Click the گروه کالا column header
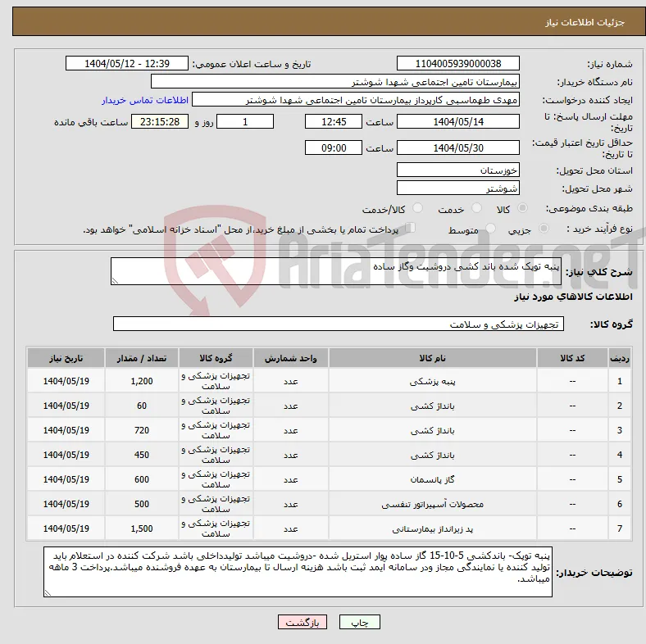This screenshot has width=646, height=644. click(216, 358)
